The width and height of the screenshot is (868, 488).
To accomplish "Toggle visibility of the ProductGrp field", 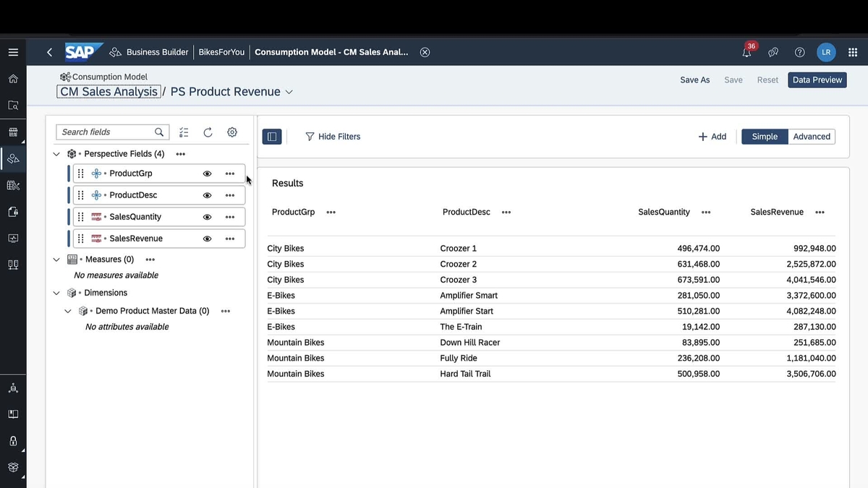I will pyautogui.click(x=207, y=174).
